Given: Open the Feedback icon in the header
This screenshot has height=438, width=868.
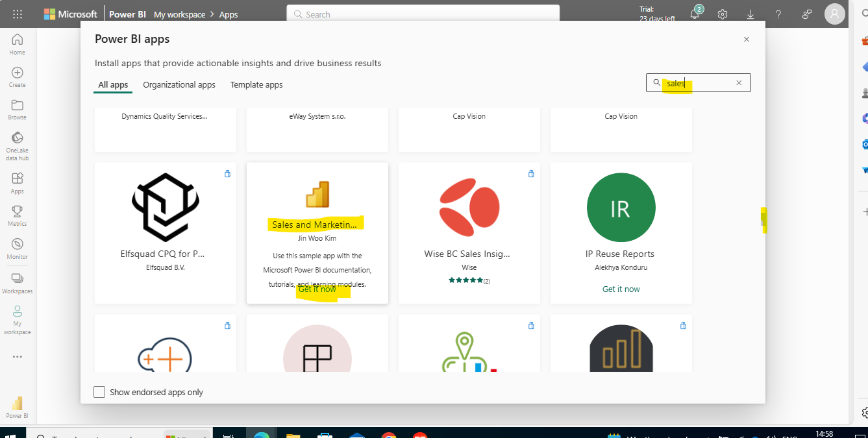Looking at the screenshot, I should coord(806,14).
